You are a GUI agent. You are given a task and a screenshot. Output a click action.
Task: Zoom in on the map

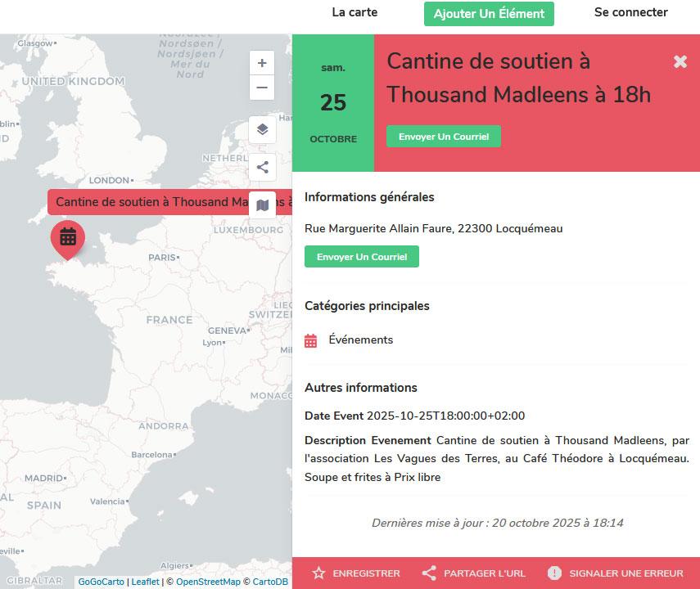tap(262, 63)
